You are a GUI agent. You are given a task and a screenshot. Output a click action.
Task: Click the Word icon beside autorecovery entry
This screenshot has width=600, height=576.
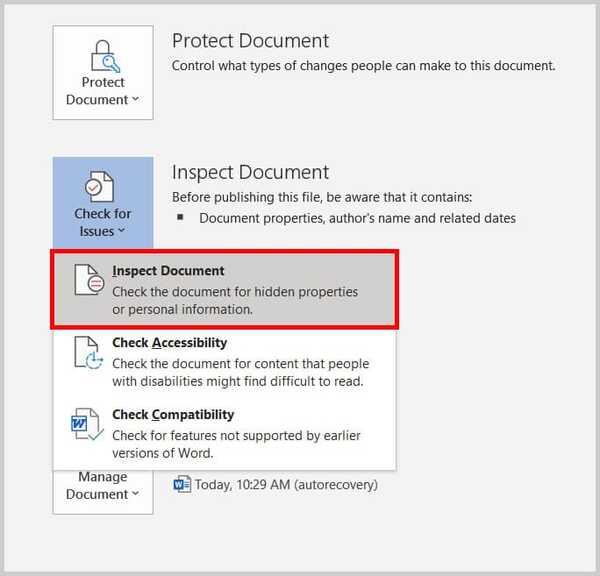[x=182, y=484]
